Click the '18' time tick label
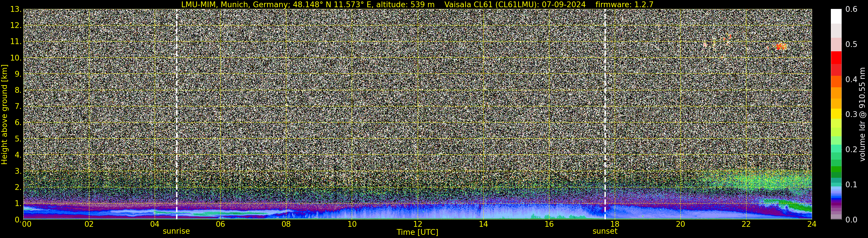This screenshot has height=238, width=868. 614,224
